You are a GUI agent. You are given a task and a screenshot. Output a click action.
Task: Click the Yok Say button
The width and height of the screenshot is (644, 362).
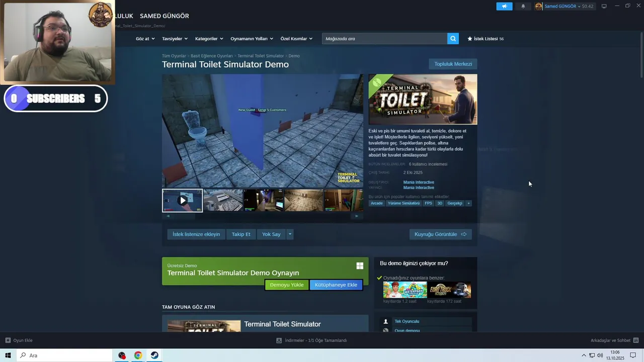[x=271, y=234]
